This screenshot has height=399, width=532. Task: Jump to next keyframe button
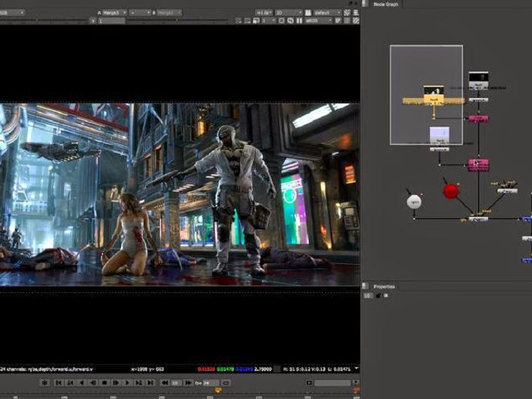[x=139, y=383]
